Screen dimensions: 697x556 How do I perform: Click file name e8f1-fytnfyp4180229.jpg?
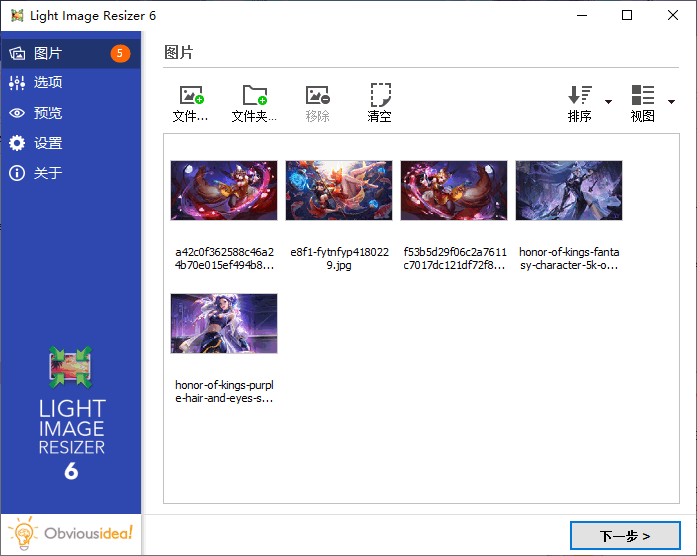click(x=339, y=259)
